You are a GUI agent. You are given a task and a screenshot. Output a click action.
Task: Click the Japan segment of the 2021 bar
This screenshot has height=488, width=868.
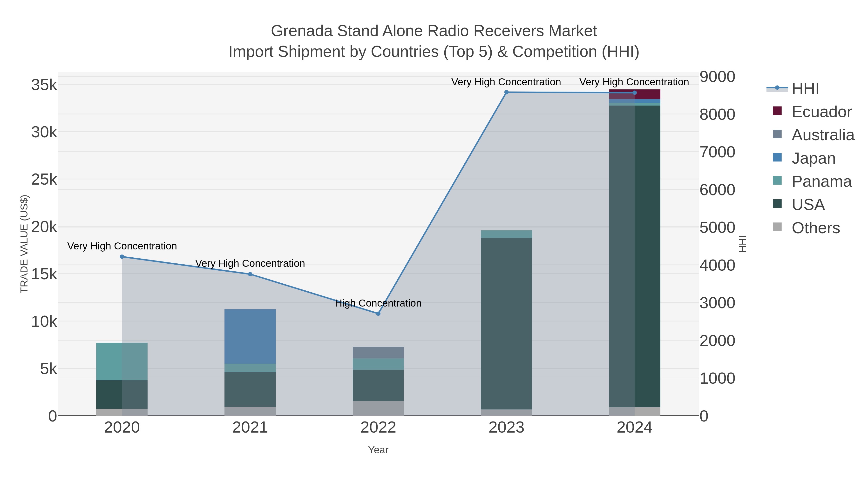[250, 336]
